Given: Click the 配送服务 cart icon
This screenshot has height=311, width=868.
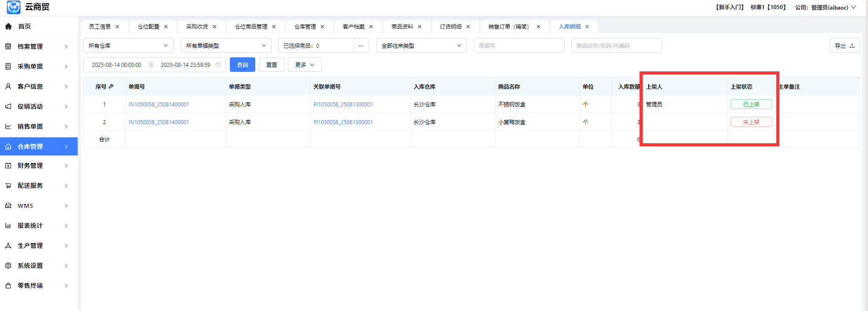Looking at the screenshot, I should pyautogui.click(x=8, y=186).
